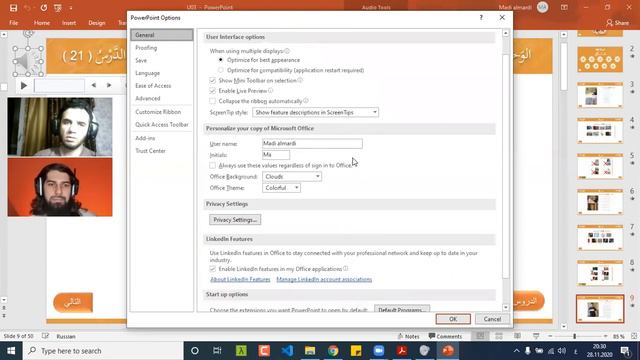The width and height of the screenshot is (640, 360).
Task: Click the Madi almardi account avatar
Action: pos(542,7)
